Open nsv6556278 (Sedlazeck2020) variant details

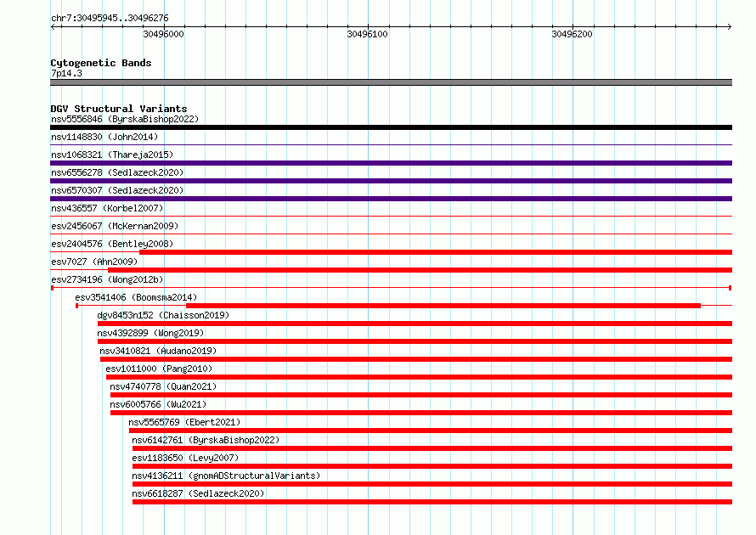(117, 172)
